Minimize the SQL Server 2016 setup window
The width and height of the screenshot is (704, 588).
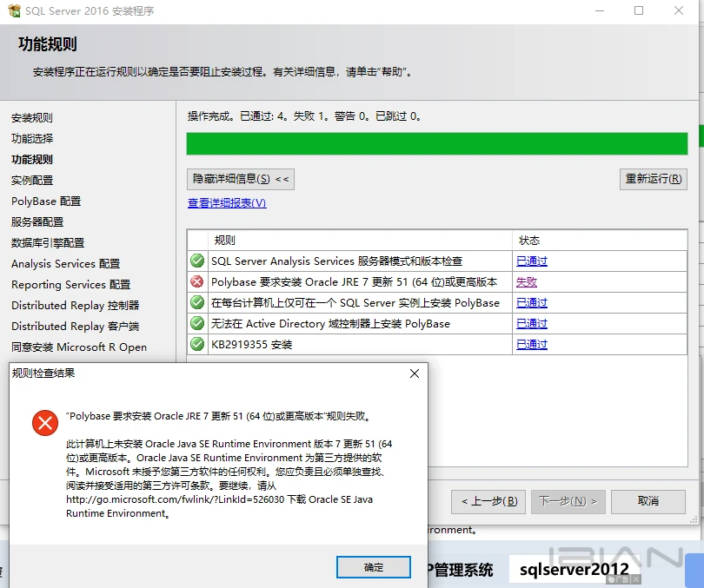pos(600,10)
